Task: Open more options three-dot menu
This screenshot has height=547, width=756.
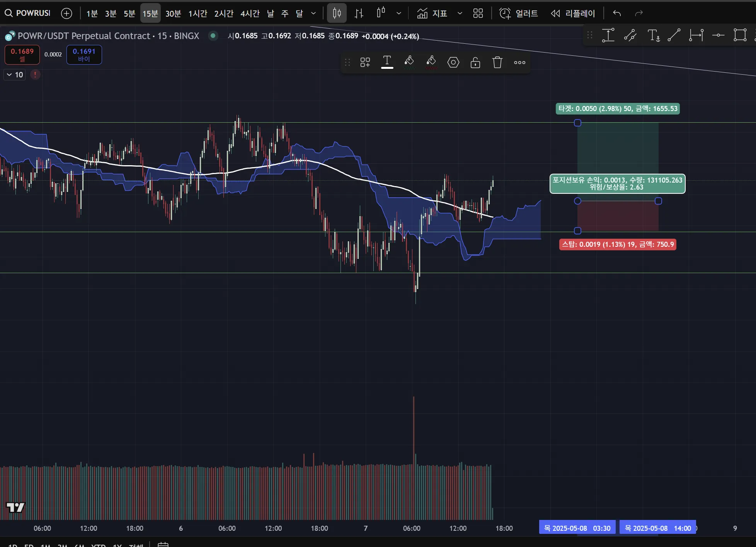Action: pos(519,62)
